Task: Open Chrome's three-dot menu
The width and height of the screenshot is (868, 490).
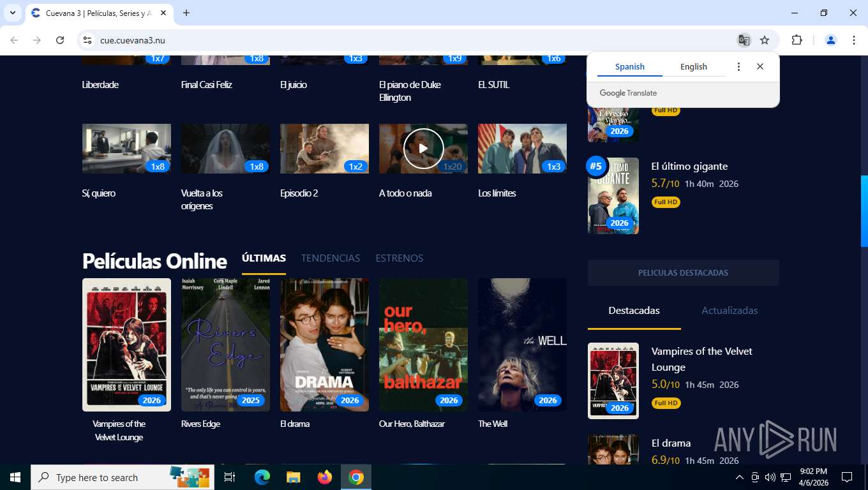Action: click(x=854, y=40)
